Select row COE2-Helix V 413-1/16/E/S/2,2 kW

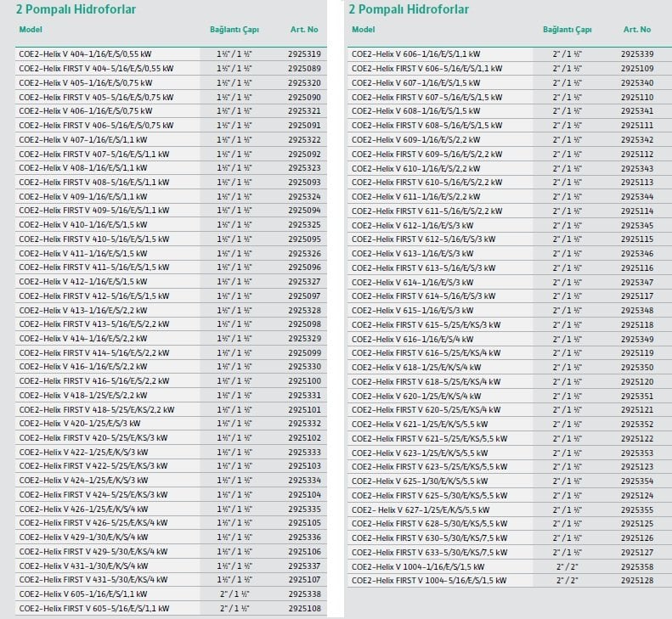(x=171, y=311)
